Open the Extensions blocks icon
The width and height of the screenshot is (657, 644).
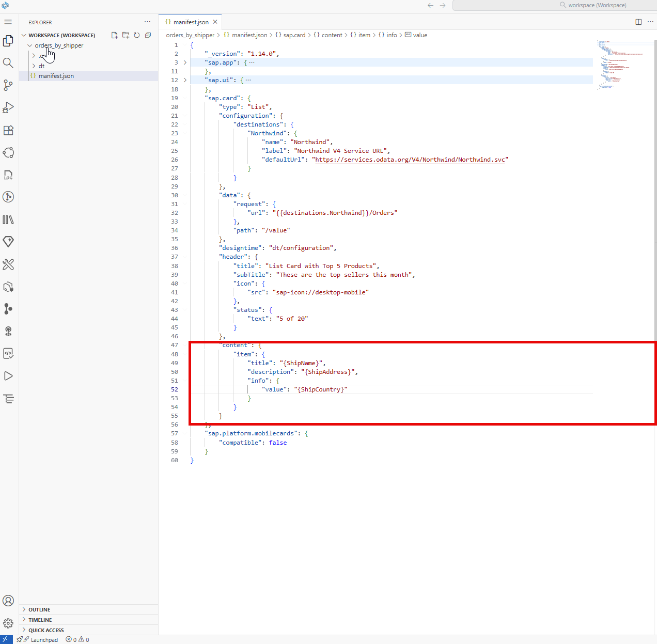pyautogui.click(x=8, y=130)
